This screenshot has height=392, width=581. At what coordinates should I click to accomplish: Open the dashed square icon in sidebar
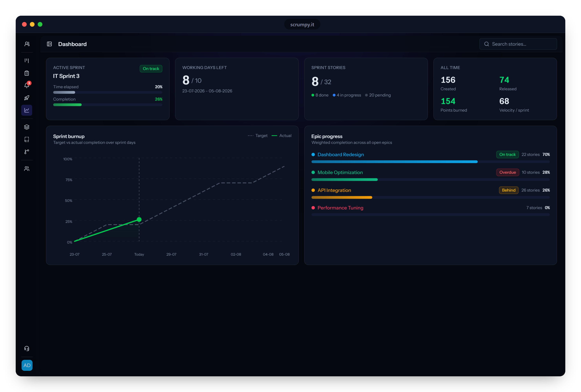pyautogui.click(x=27, y=139)
